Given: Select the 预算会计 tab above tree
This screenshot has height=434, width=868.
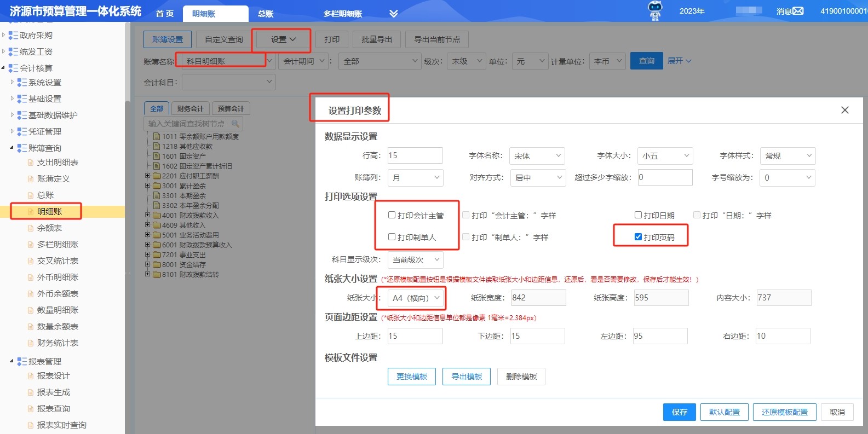Looking at the screenshot, I should [x=231, y=108].
